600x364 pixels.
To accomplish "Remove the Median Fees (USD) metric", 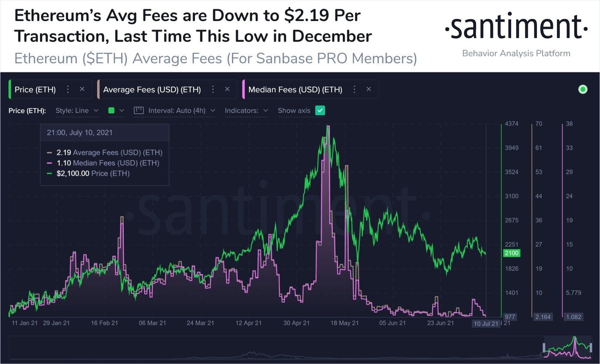I will point(369,89).
